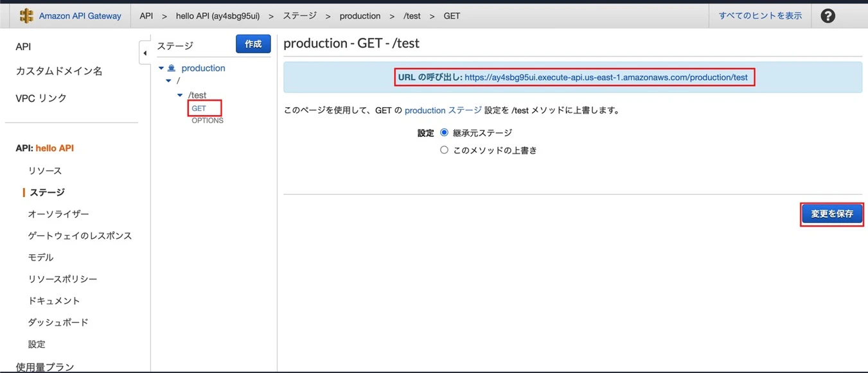
Task: Select the 継承元ステージ radio button
Action: pos(444,133)
